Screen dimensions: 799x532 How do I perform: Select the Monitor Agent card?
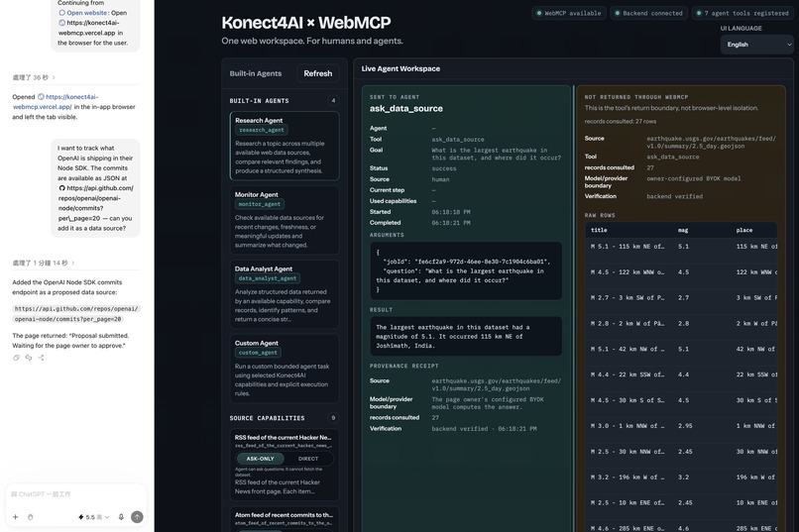point(285,220)
